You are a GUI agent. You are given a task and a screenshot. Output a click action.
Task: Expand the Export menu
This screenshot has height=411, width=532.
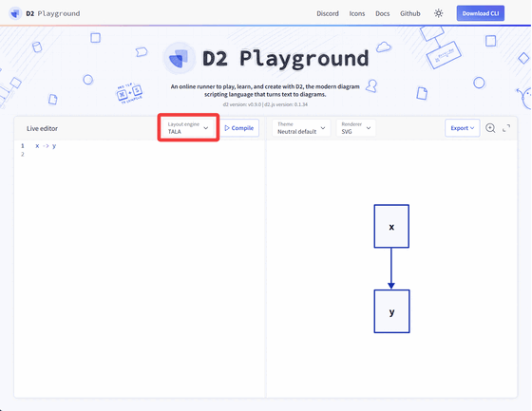[x=462, y=128]
